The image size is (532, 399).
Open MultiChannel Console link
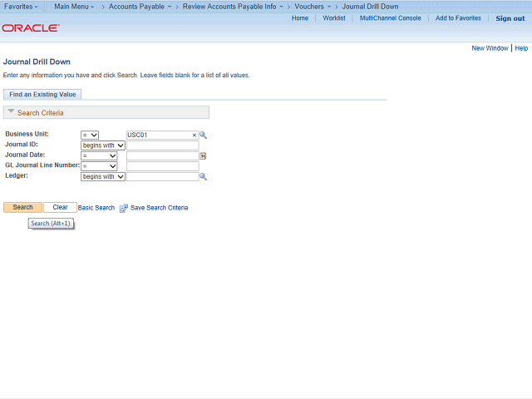click(390, 18)
